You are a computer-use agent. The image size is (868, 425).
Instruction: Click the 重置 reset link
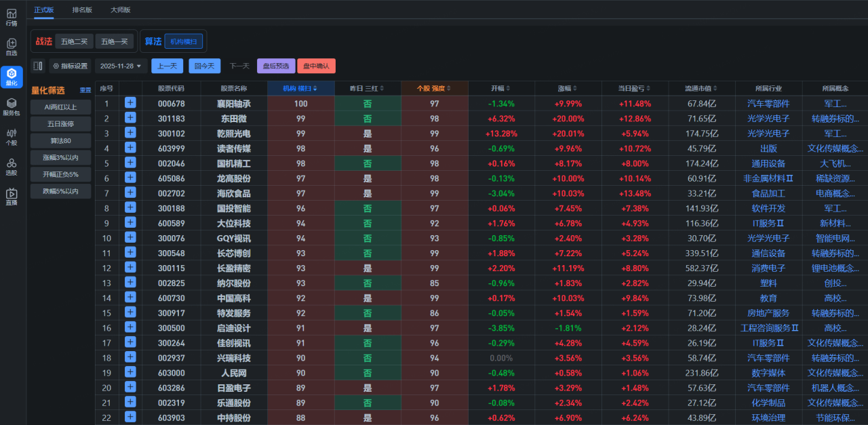(x=85, y=90)
